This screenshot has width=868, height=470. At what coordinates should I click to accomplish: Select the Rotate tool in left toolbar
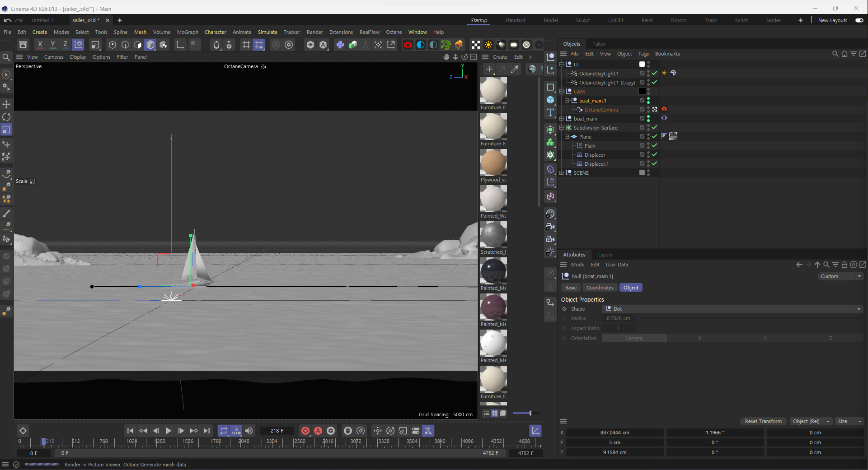coord(6,117)
